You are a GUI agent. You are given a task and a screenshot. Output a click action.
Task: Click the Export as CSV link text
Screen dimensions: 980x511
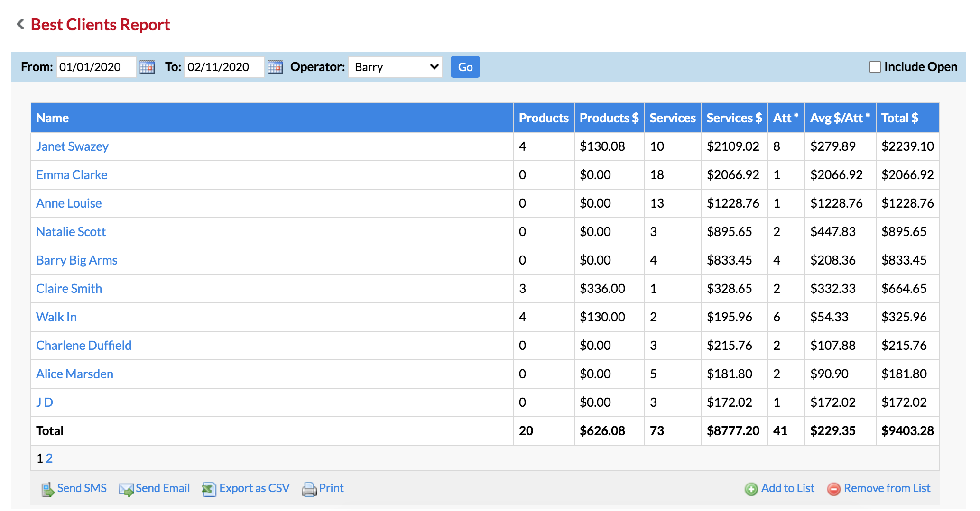pos(254,488)
